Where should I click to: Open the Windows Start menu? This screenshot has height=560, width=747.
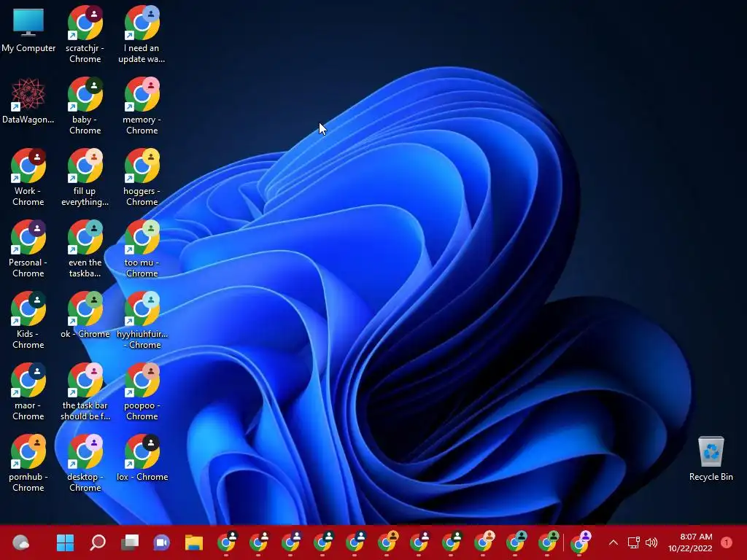[x=65, y=542]
